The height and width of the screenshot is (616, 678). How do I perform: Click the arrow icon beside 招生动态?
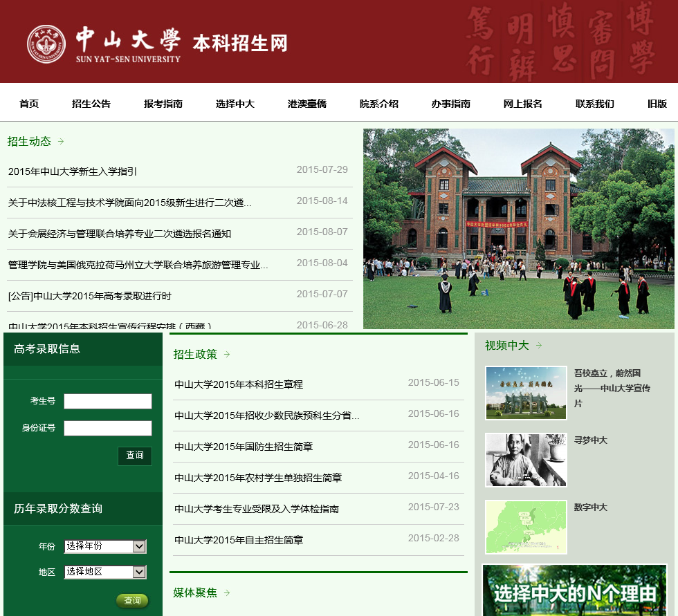(61, 141)
